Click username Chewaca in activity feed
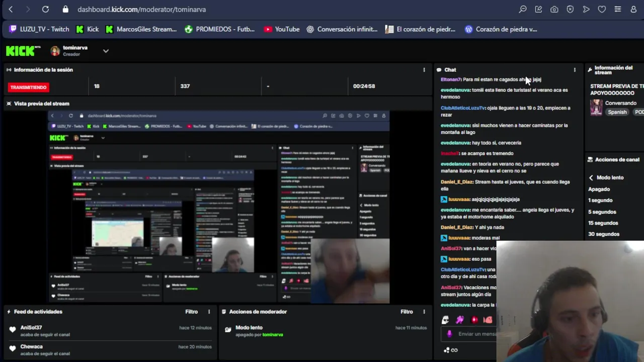644x362 pixels. coord(31,346)
